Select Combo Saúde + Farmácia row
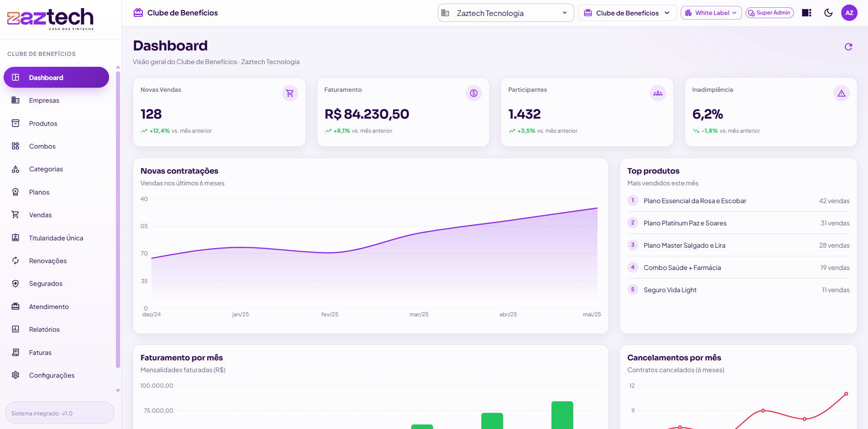 [738, 268]
